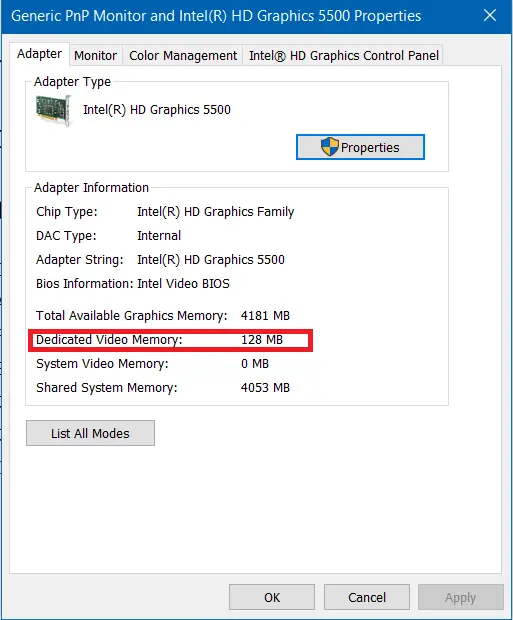Image resolution: width=513 pixels, height=620 pixels.
Task: Click the Intel(R) HD Graphics Family value
Action: (216, 212)
